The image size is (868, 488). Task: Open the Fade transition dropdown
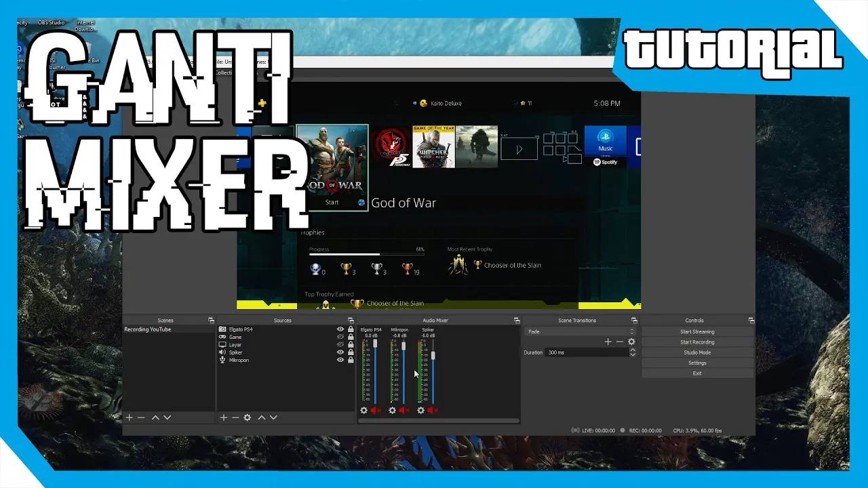580,331
